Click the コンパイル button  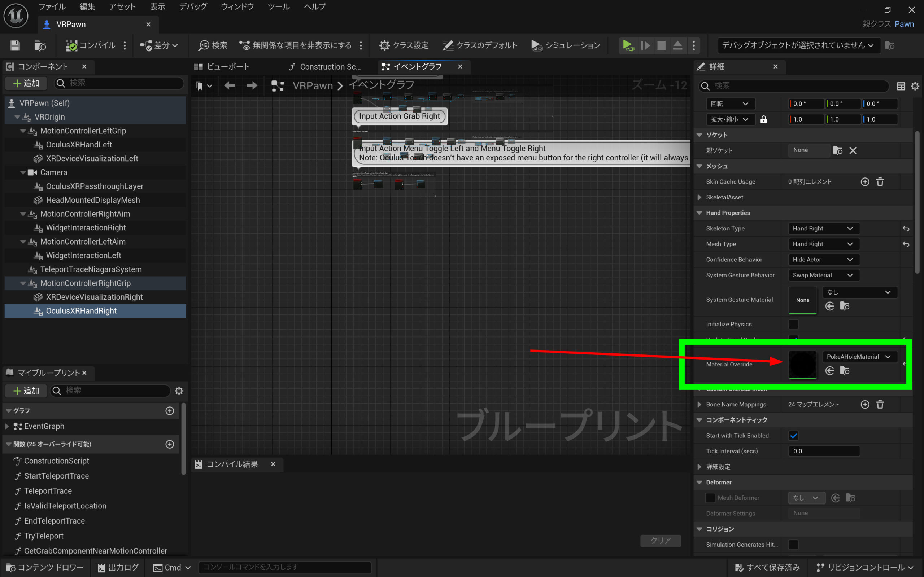91,45
